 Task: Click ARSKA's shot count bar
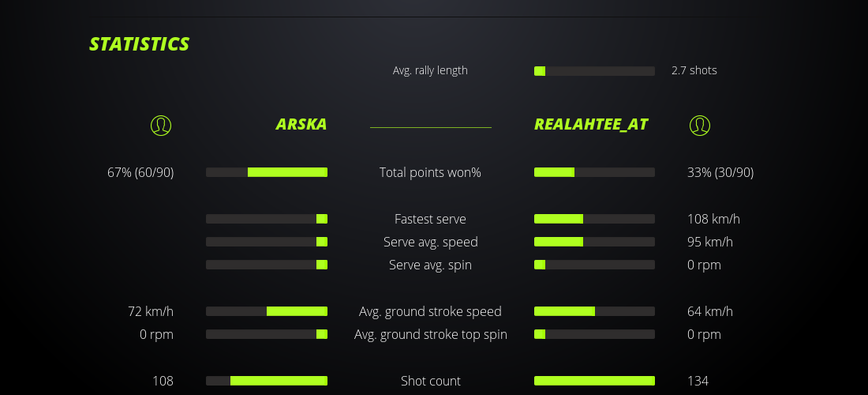pos(267,381)
